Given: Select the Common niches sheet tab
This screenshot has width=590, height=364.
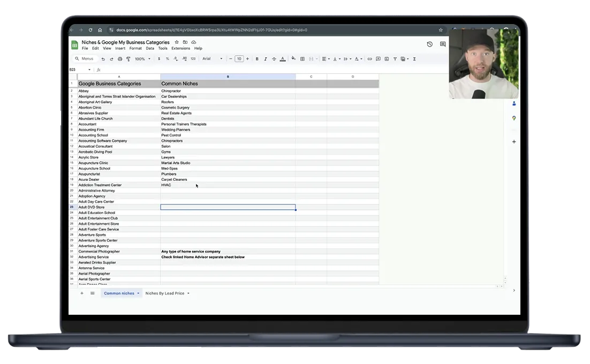Looking at the screenshot, I should [119, 293].
